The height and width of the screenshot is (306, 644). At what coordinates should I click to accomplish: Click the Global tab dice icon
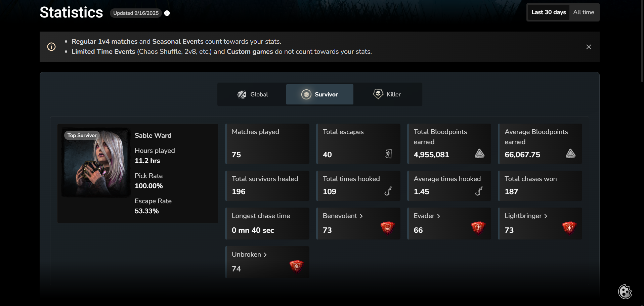coord(242,94)
